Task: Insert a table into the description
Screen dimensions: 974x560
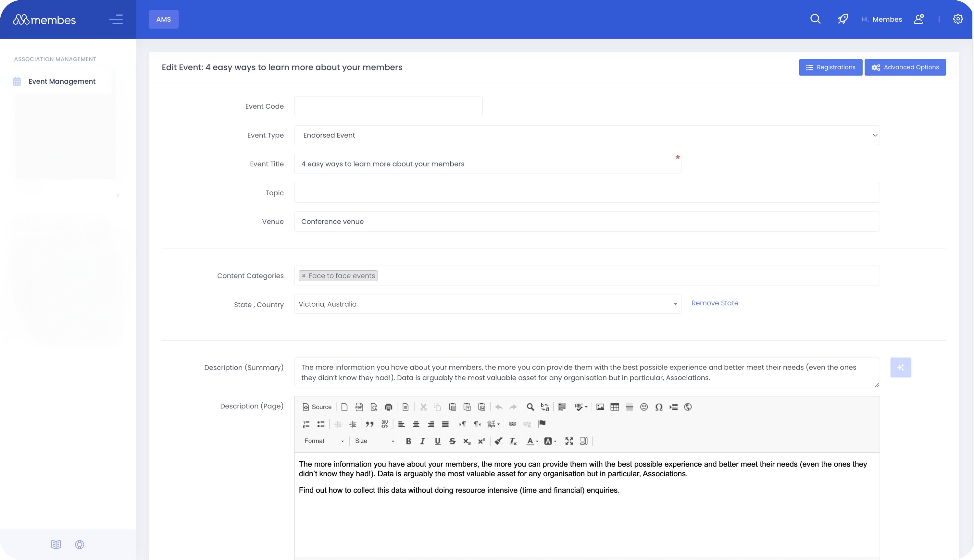Action: [615, 407]
